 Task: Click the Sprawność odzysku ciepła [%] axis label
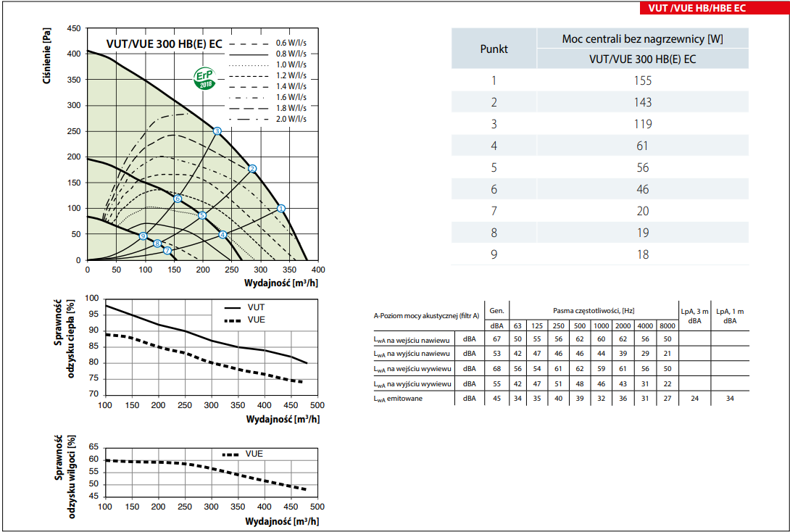65,338
